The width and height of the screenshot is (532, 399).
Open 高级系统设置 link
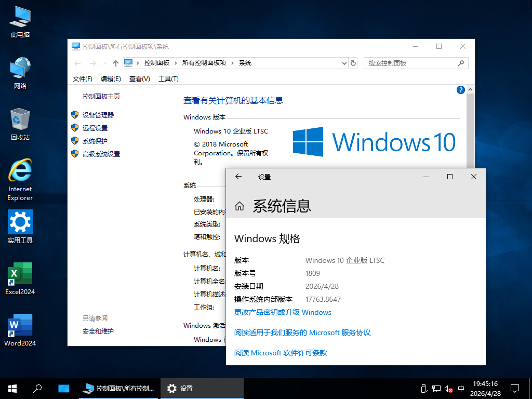pos(101,154)
